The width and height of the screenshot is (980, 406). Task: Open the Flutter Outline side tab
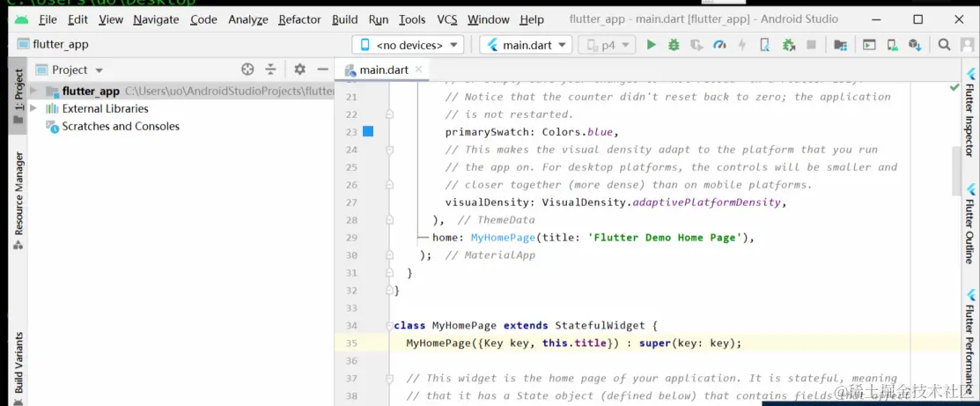point(970,224)
